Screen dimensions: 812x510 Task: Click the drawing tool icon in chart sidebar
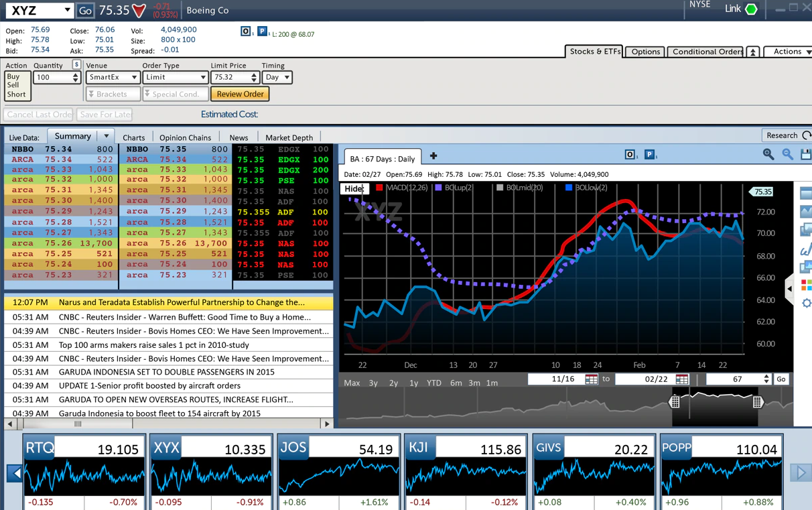806,250
